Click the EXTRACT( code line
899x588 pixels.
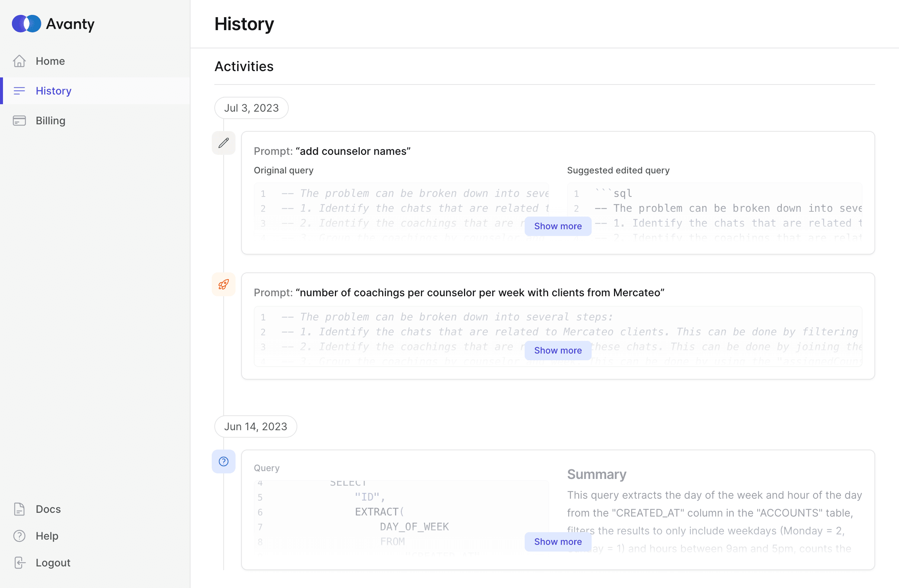tap(379, 512)
